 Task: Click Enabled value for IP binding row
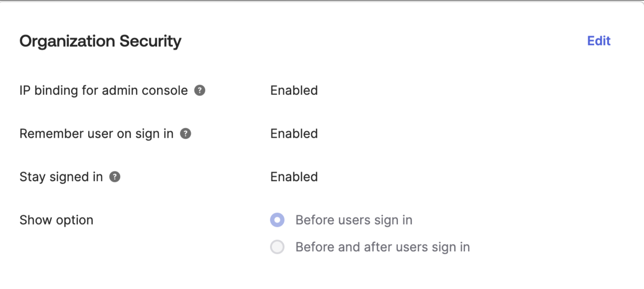(x=294, y=90)
